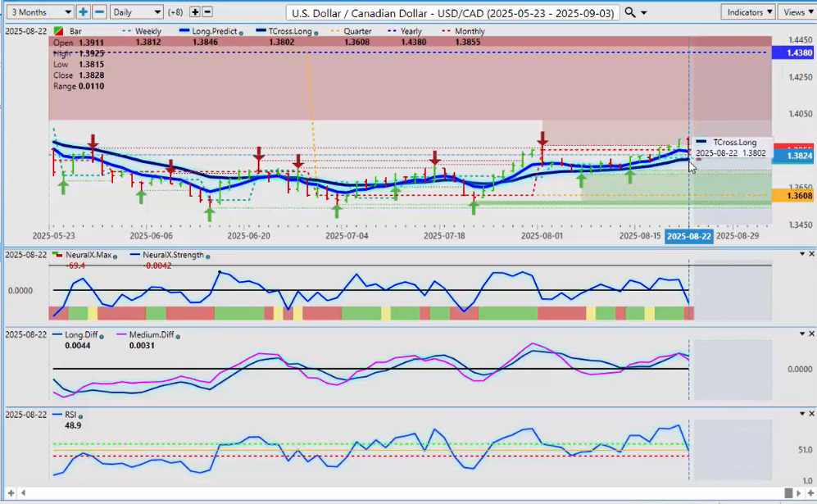
Task: Click the blue minus zoom-out time range button
Action: tap(99, 12)
